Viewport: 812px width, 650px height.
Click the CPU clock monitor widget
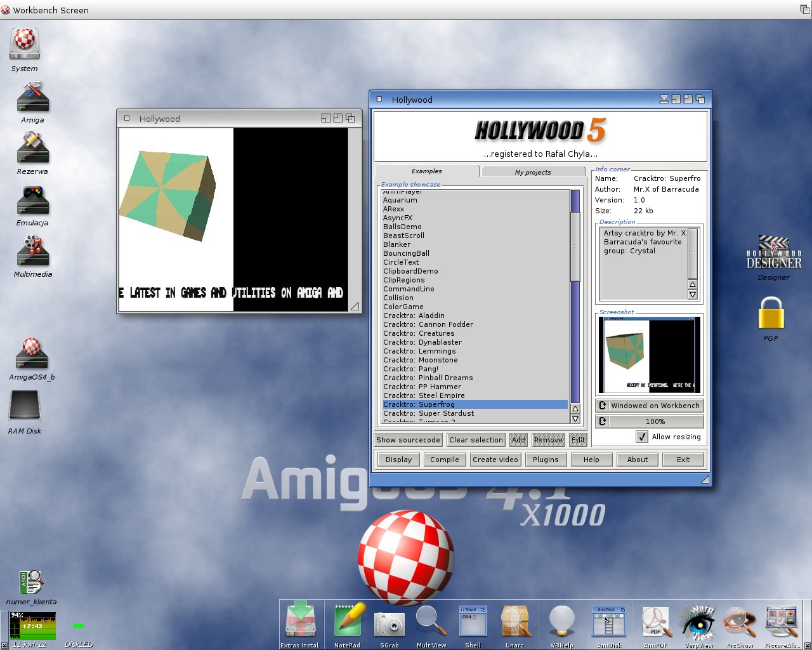[32, 626]
